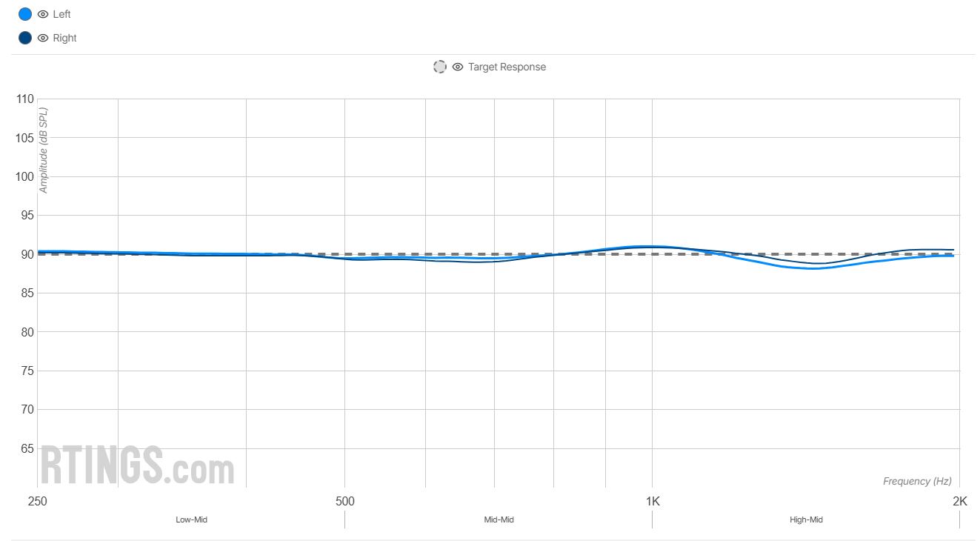Click the 110 amplitude axis label
The image size is (980, 541).
click(24, 99)
